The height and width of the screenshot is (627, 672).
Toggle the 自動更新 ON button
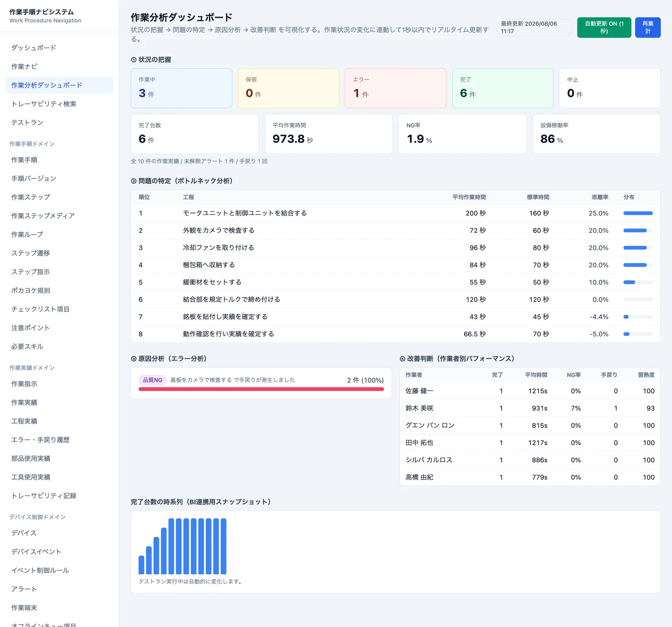point(604,27)
